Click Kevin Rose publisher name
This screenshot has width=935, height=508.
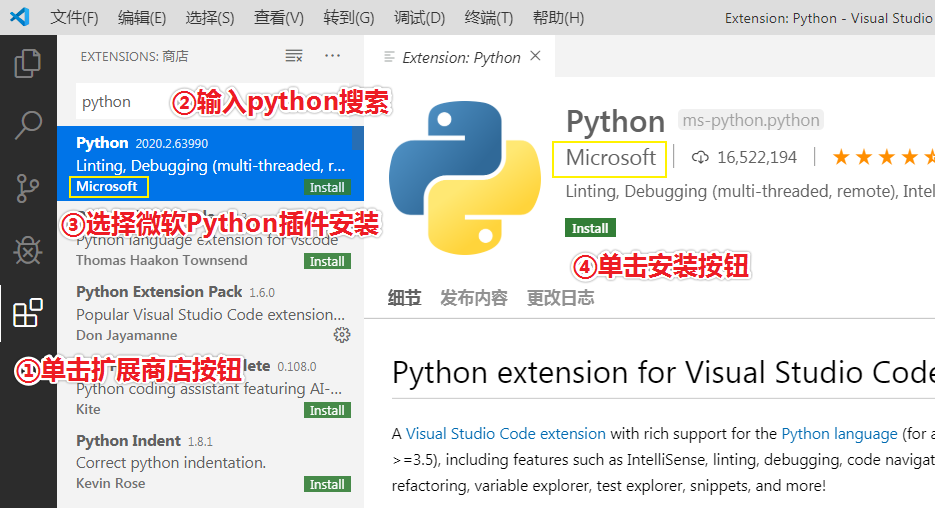pos(110,484)
